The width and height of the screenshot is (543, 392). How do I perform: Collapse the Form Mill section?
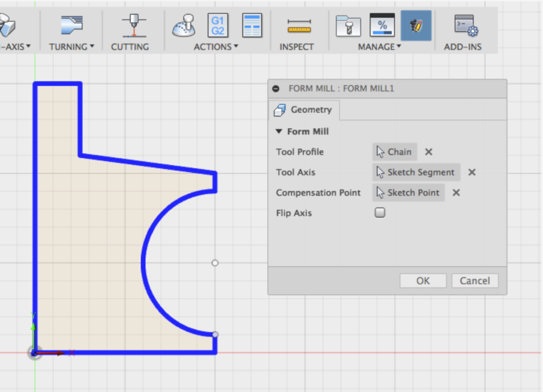(x=279, y=132)
